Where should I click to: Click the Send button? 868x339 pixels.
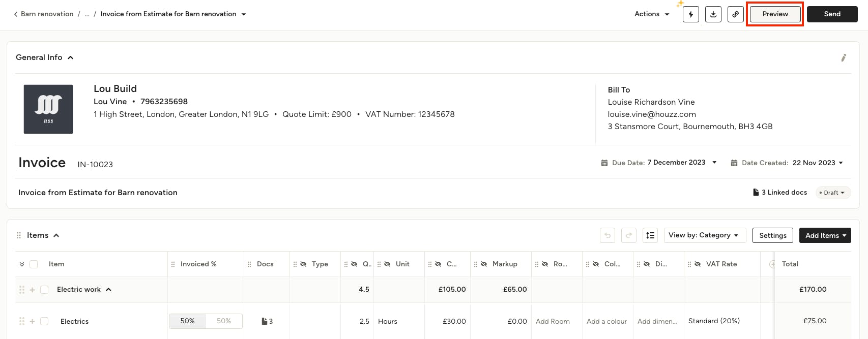tap(832, 14)
